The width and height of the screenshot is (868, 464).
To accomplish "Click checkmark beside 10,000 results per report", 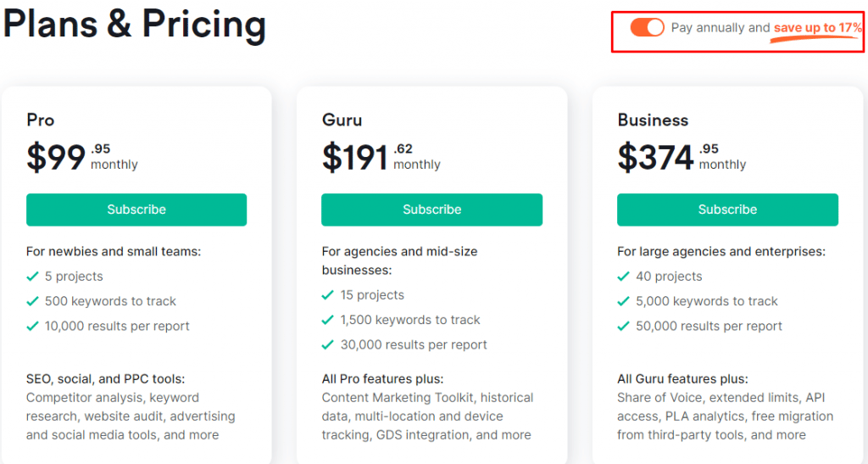I will click(x=33, y=326).
